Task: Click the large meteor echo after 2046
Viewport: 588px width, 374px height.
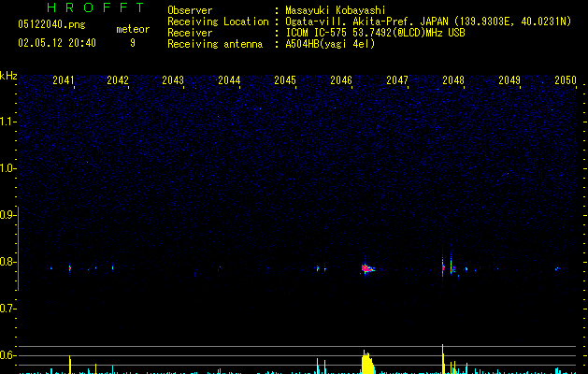Action: point(367,268)
